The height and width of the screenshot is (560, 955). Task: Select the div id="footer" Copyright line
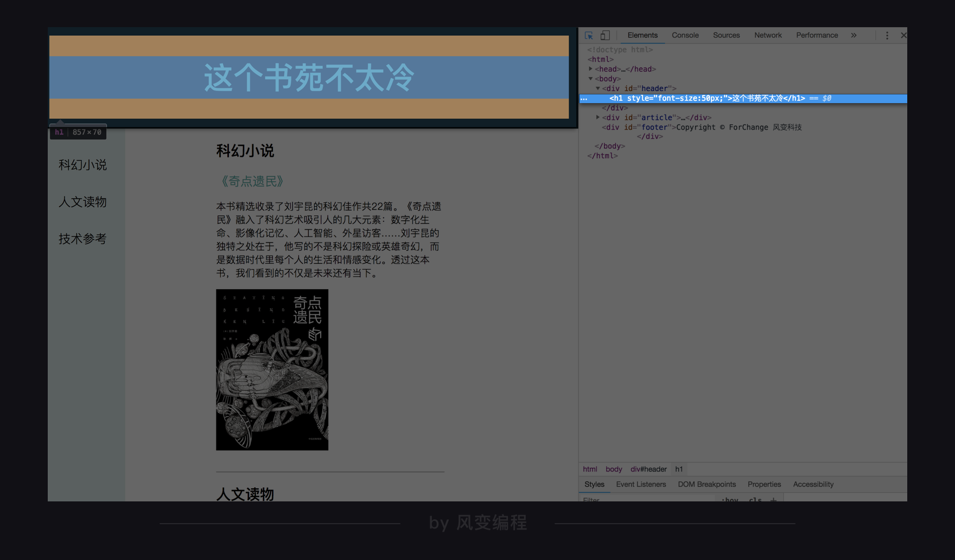tap(702, 128)
